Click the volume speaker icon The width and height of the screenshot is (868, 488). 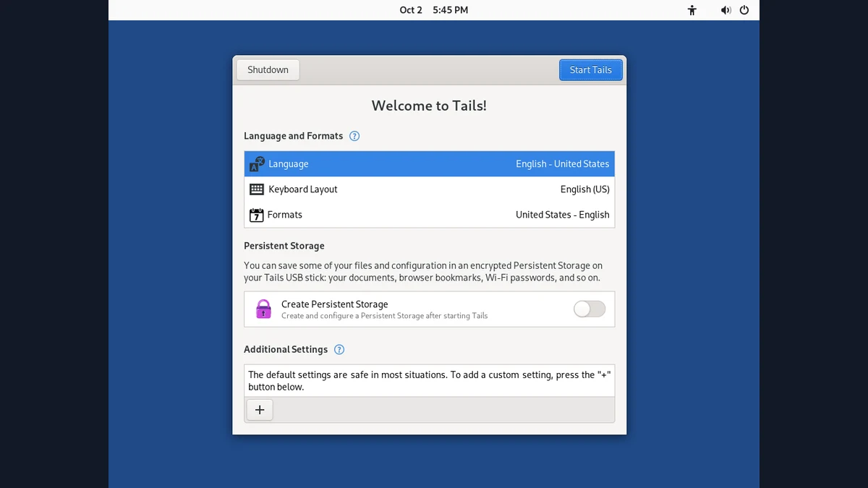tap(726, 10)
